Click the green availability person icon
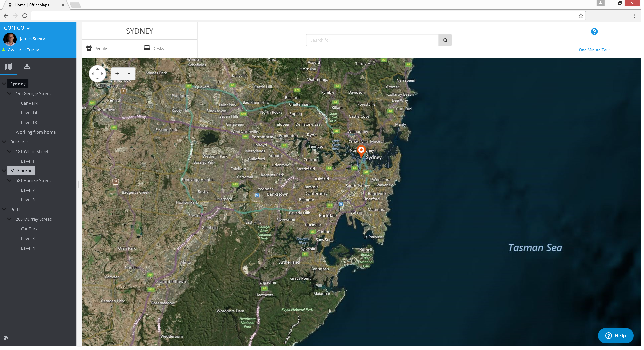The height and width of the screenshot is (350, 644). click(x=4, y=50)
